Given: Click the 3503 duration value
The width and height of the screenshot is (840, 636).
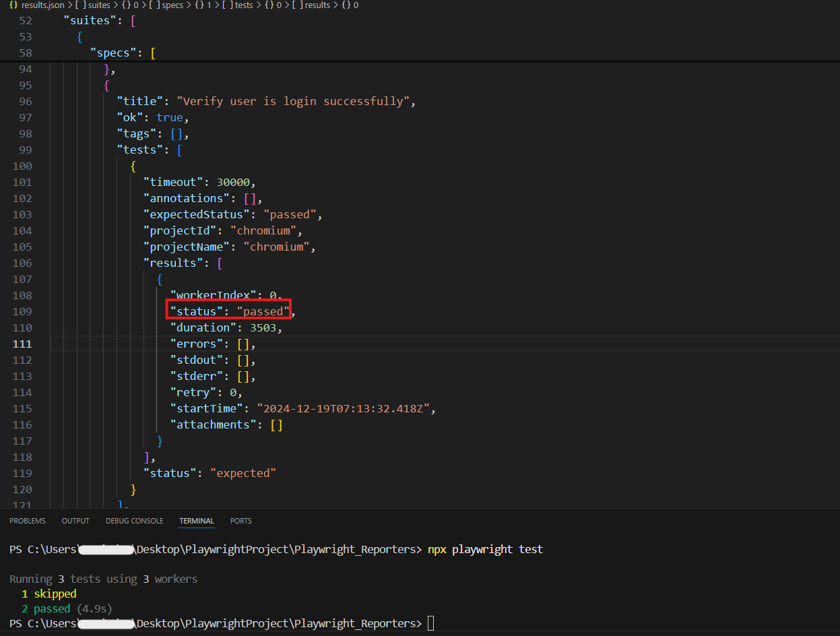Looking at the screenshot, I should tap(263, 327).
